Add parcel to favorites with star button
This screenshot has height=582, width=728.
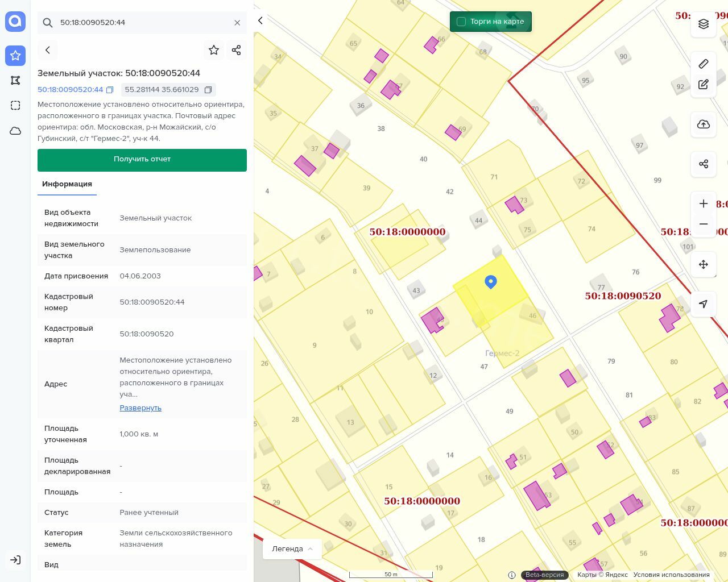(x=214, y=50)
